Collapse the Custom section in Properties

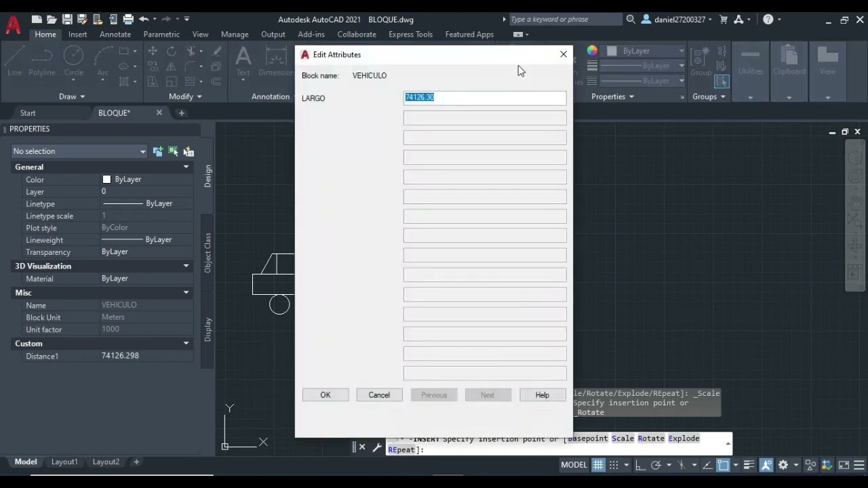click(186, 343)
